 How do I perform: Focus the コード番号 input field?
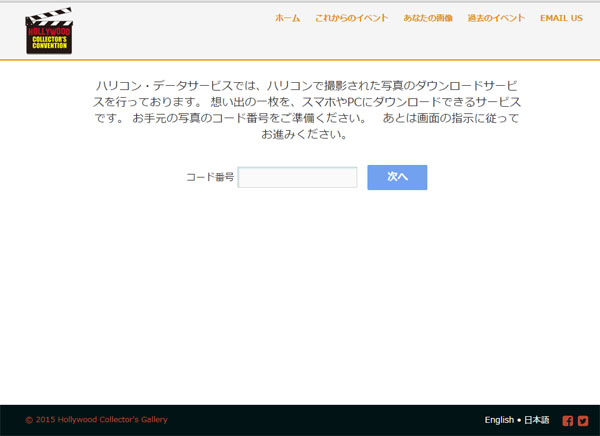click(x=297, y=177)
